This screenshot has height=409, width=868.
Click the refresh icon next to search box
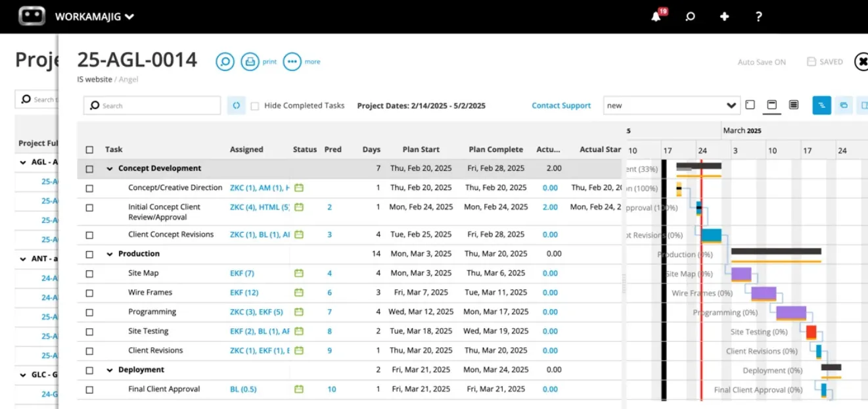(x=237, y=105)
